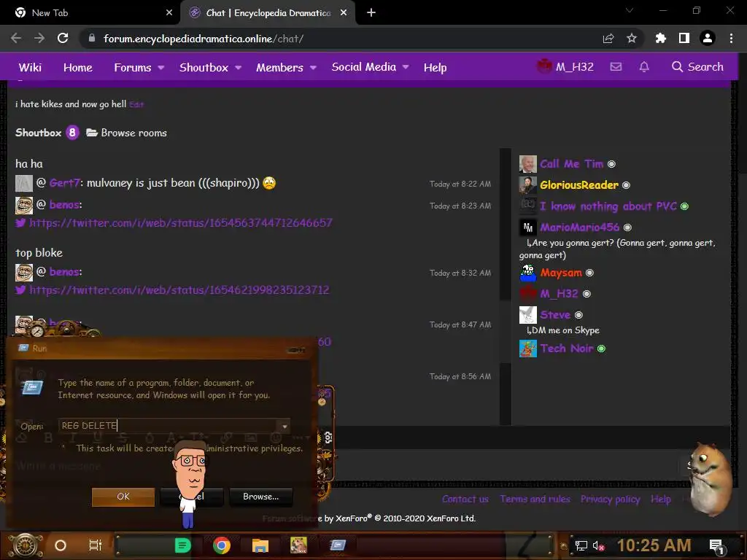Open the Home nav item
Screen dimensions: 747x560
pos(77,67)
